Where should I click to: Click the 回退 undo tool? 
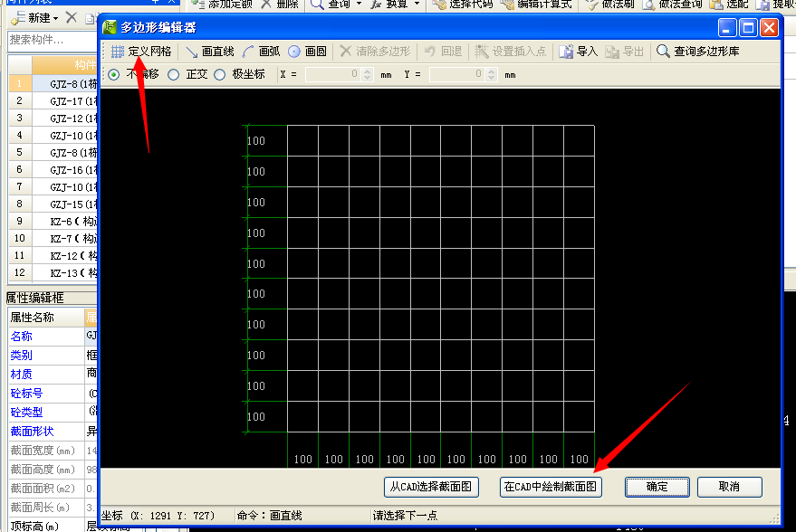[x=443, y=52]
